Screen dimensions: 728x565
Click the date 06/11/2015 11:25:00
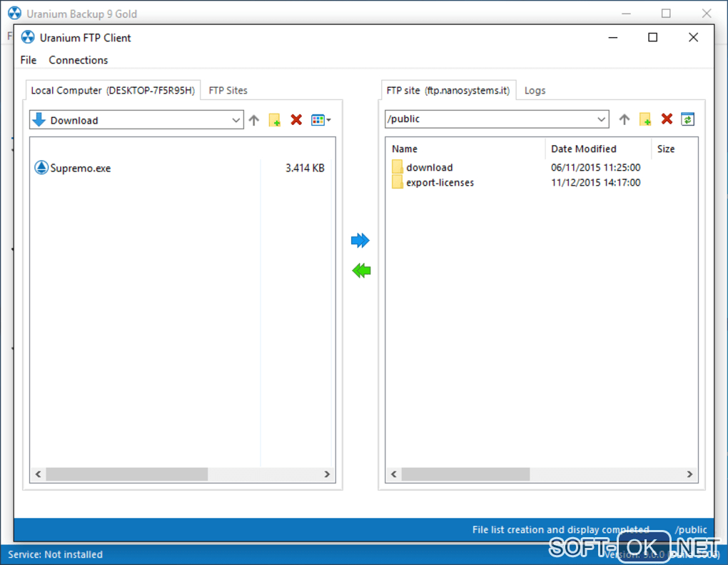pyautogui.click(x=596, y=167)
